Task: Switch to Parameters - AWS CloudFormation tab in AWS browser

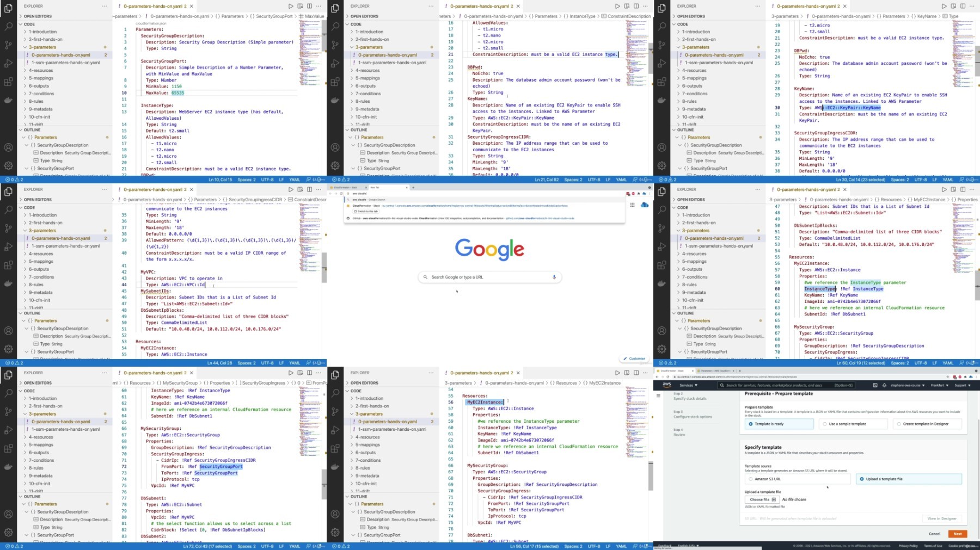Action: coord(716,370)
